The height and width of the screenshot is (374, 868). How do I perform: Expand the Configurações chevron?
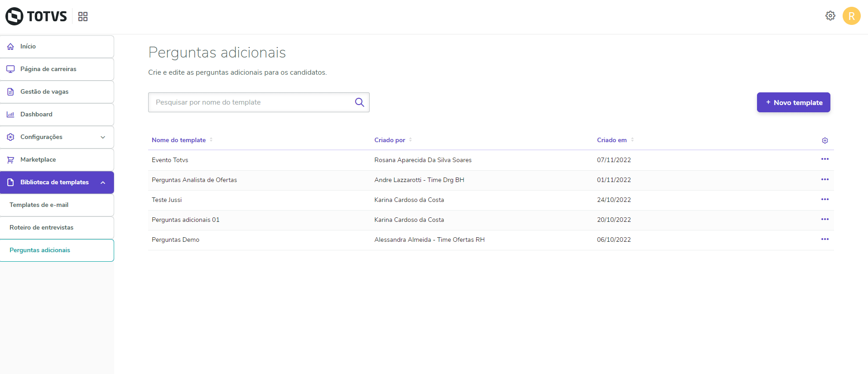tap(103, 137)
